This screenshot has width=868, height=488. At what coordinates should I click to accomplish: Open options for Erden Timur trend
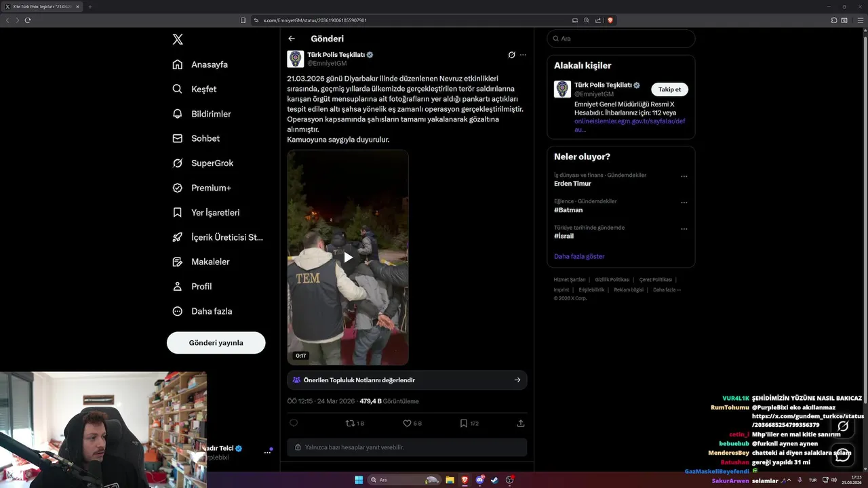(x=684, y=176)
